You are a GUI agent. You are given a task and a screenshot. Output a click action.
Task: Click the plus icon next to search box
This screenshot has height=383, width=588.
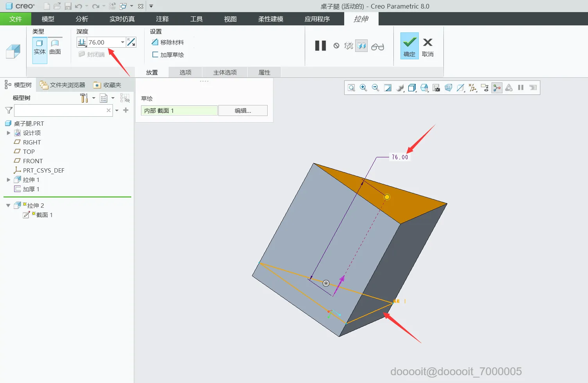(x=126, y=110)
